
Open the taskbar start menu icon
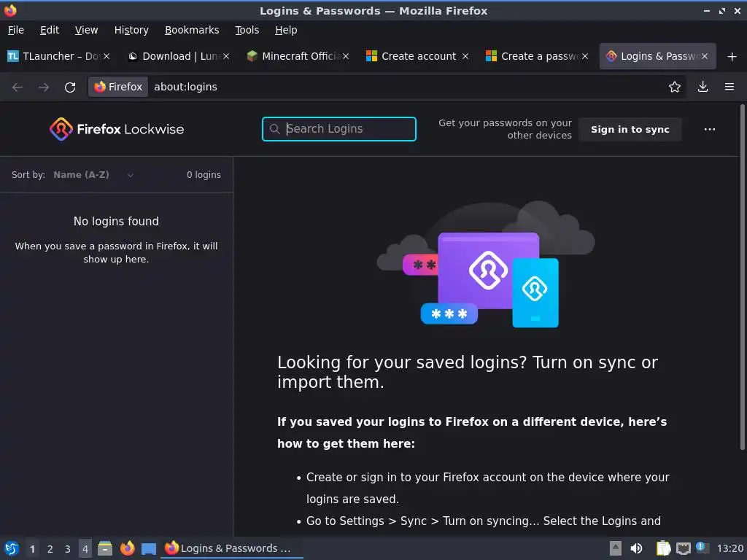point(12,548)
